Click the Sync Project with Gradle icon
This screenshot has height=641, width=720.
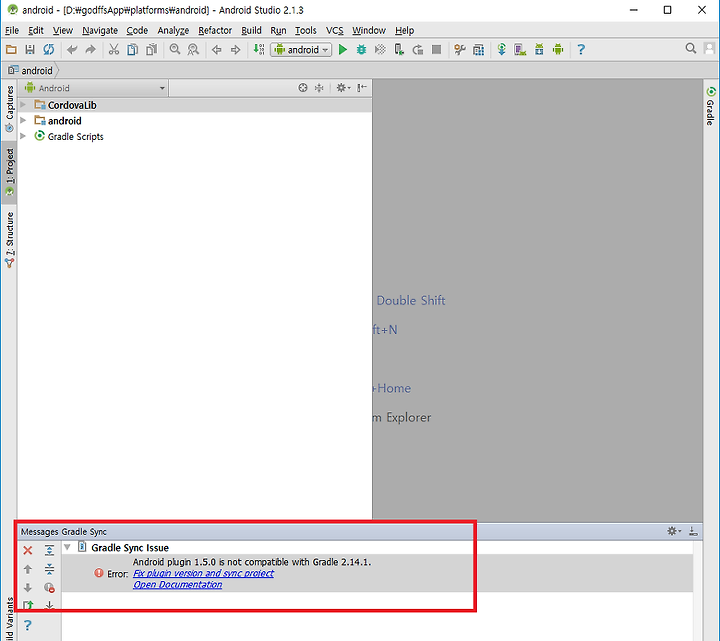click(x=502, y=50)
